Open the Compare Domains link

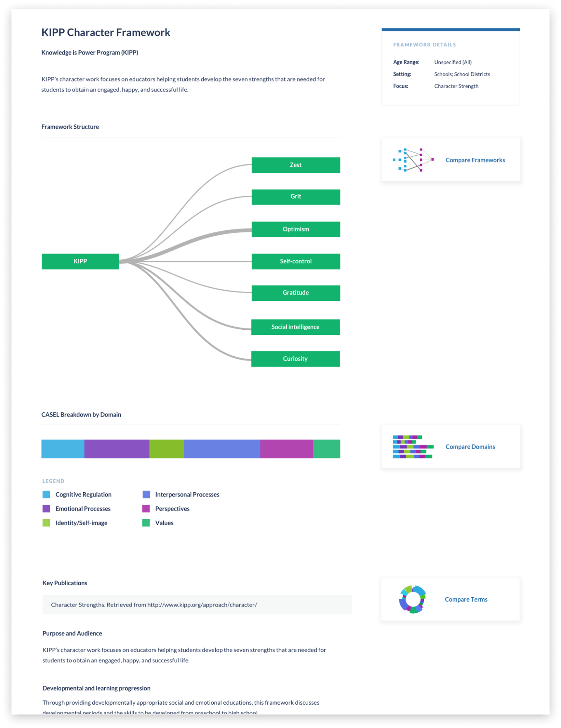click(470, 447)
